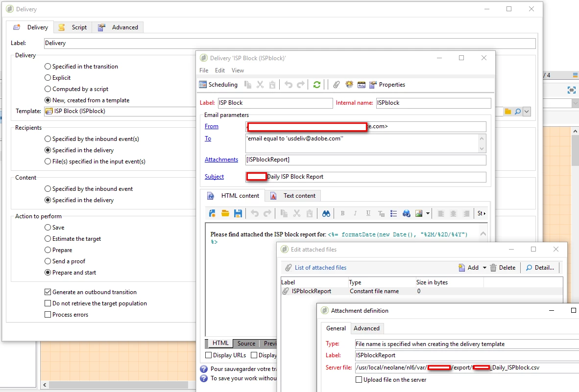Toggle Italic formatting in HTML editor
This screenshot has width=579, height=392.
pos(355,213)
